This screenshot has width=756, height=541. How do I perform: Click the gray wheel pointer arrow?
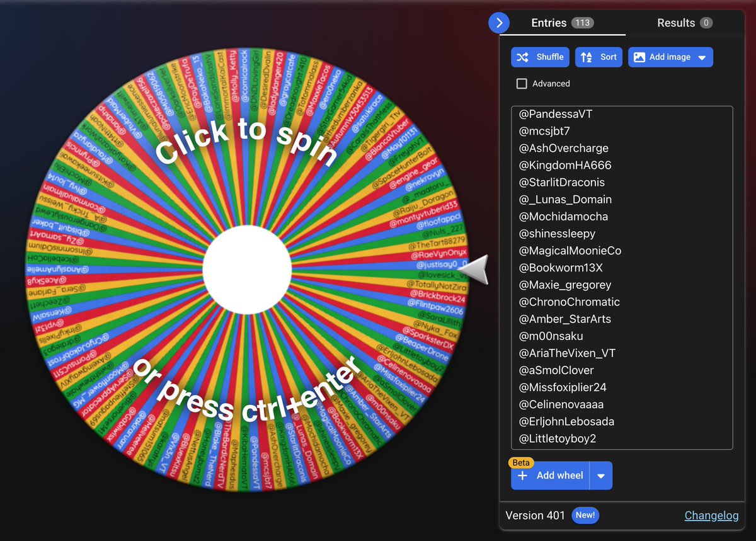point(473,270)
